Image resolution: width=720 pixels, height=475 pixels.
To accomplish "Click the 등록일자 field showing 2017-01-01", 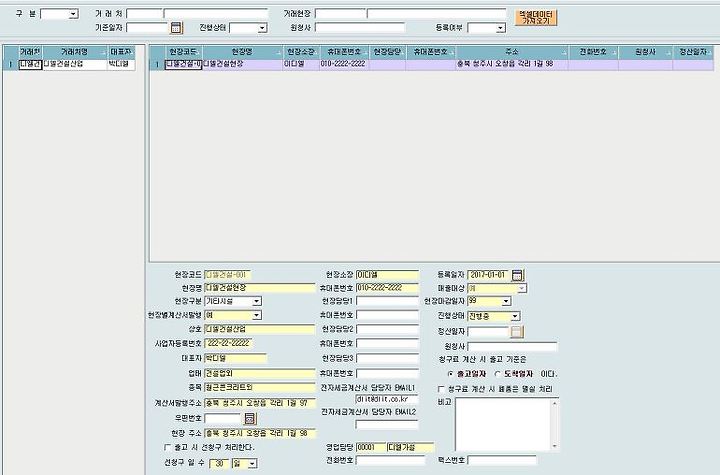I will point(489,275).
